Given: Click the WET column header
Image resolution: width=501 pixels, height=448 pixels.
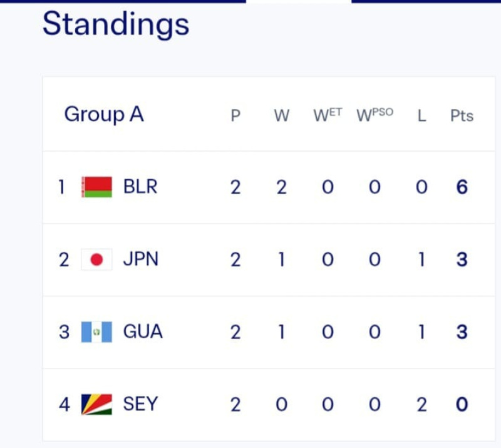Looking at the screenshot, I should point(328,115).
